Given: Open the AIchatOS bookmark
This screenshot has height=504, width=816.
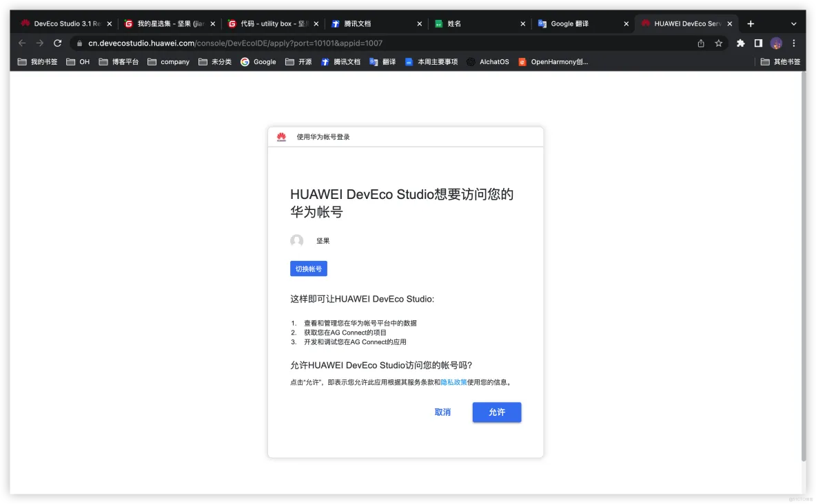Looking at the screenshot, I should 488,62.
